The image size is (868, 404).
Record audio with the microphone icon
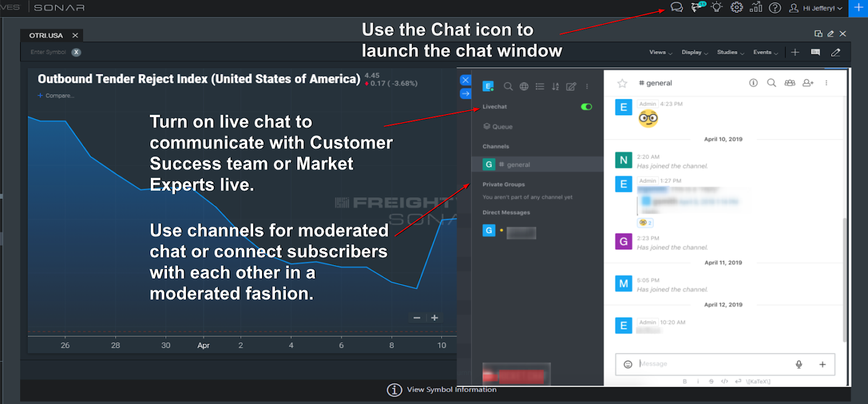tap(799, 364)
